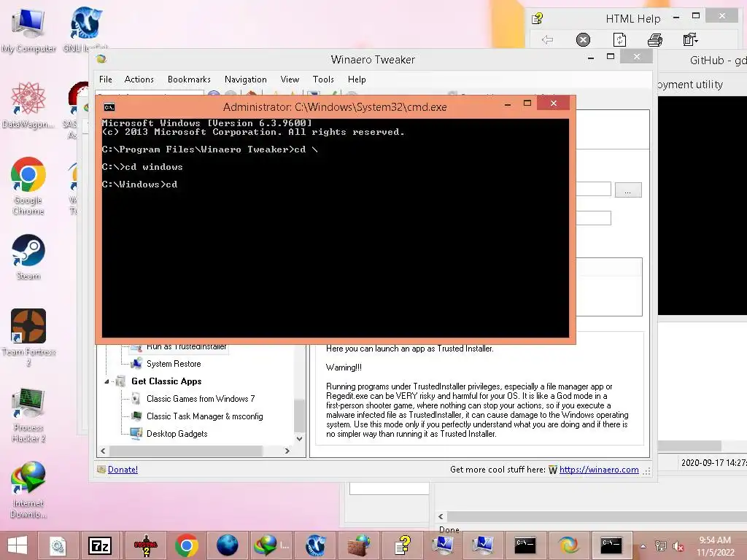Open the Options dropdown in HTML Help
747x560 pixels.
690,39
